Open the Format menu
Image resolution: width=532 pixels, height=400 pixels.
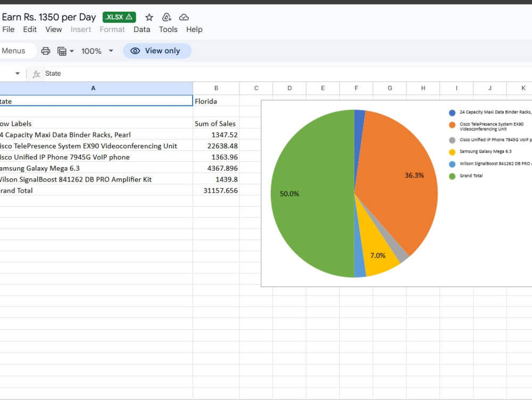point(112,29)
